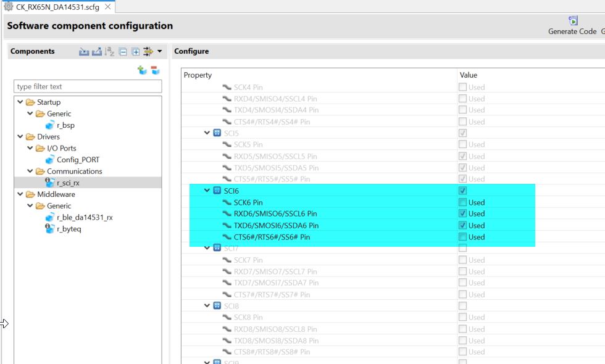Image resolution: width=605 pixels, height=364 pixels.
Task: Select the TXD7/SMOSI7/SSDA7 Pin property row
Action: (393, 283)
